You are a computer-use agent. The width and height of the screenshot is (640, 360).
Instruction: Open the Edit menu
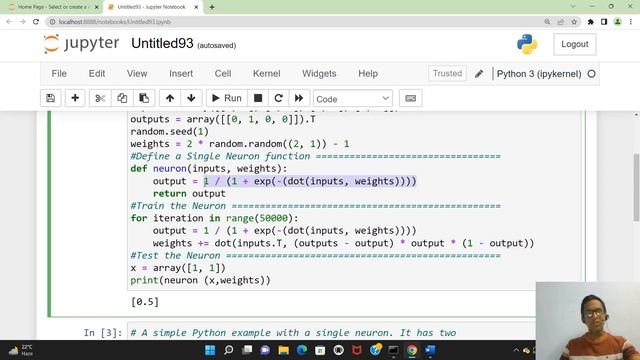[x=97, y=74]
